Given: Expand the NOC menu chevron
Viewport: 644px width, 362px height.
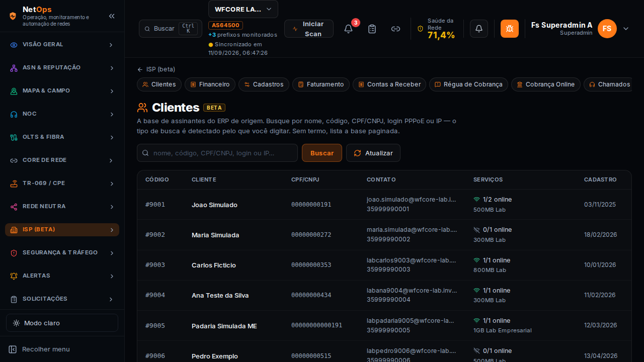Looking at the screenshot, I should [x=111, y=114].
